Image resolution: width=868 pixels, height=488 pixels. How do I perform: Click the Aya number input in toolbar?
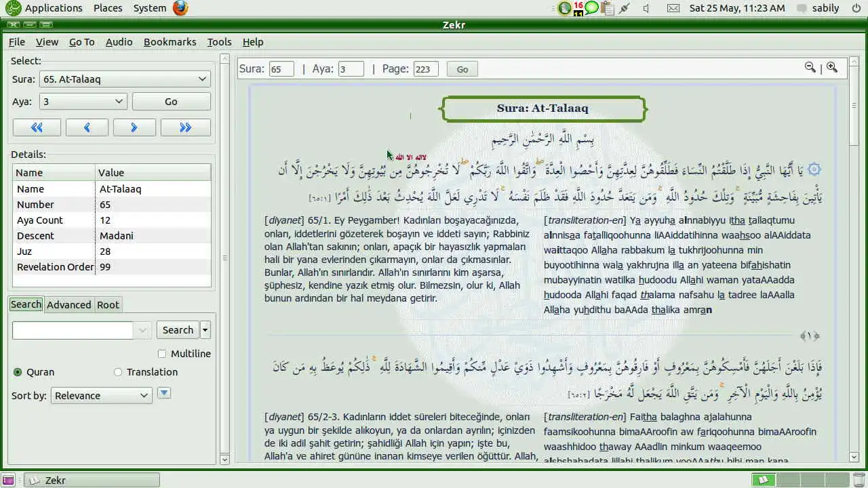pos(351,69)
